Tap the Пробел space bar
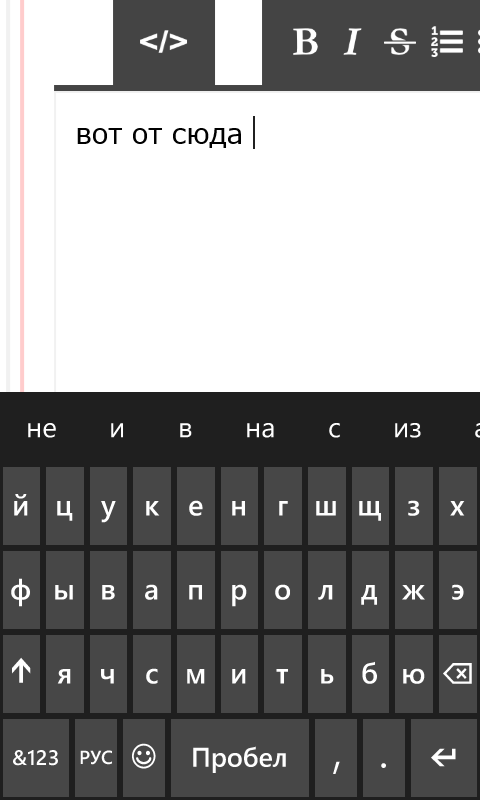Image resolution: width=480 pixels, height=800 pixels. click(240, 758)
